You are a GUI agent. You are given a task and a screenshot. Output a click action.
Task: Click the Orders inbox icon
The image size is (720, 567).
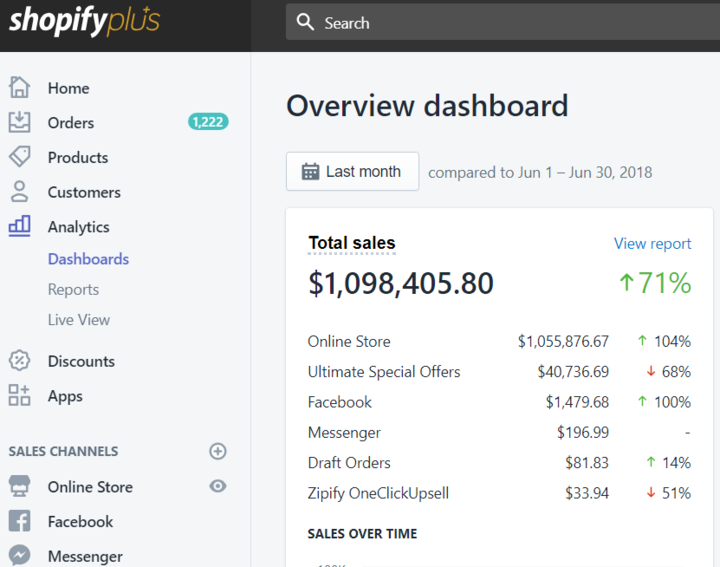(x=19, y=122)
